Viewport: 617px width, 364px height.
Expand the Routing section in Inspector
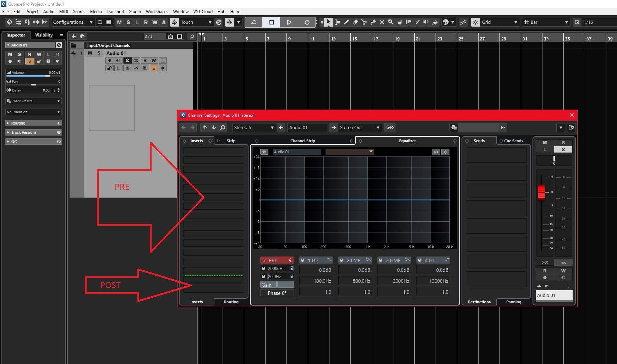pos(34,123)
